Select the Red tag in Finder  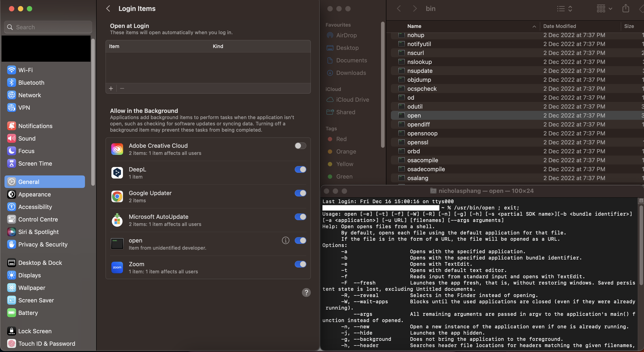341,139
